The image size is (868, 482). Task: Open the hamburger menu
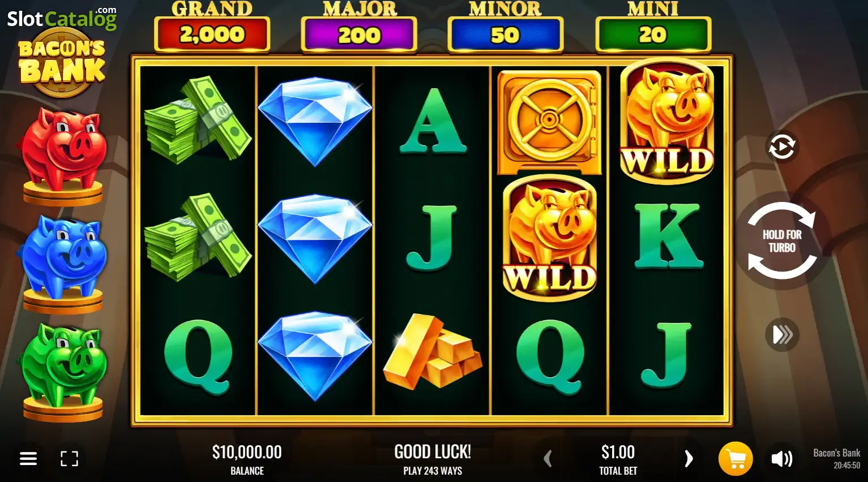[28, 459]
